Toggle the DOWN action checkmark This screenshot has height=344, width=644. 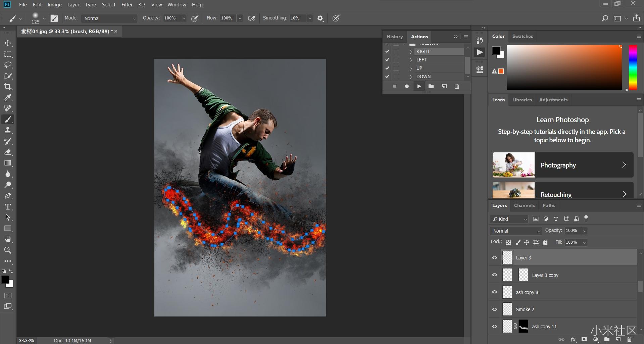[387, 77]
